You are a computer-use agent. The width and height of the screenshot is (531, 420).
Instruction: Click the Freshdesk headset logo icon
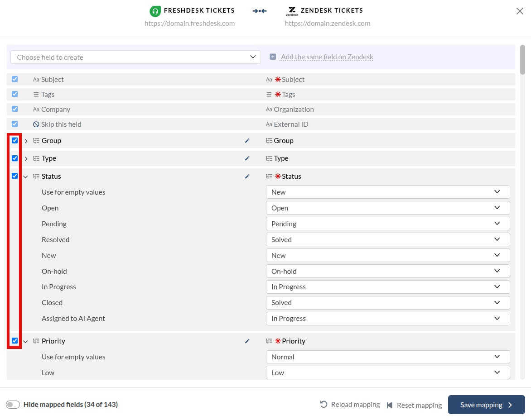tap(155, 11)
